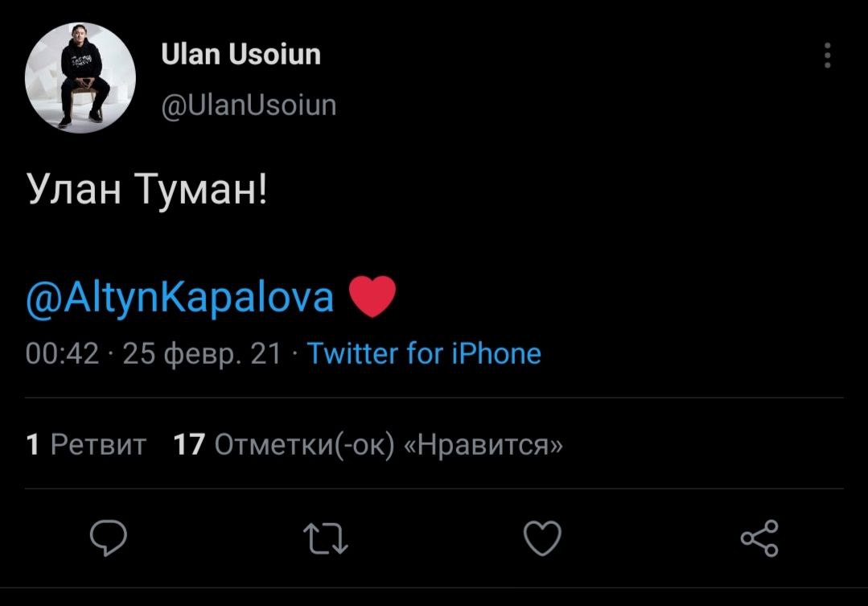Click the word 'iPhone' in the source label
The width and height of the screenshot is (868, 606).
point(495,353)
